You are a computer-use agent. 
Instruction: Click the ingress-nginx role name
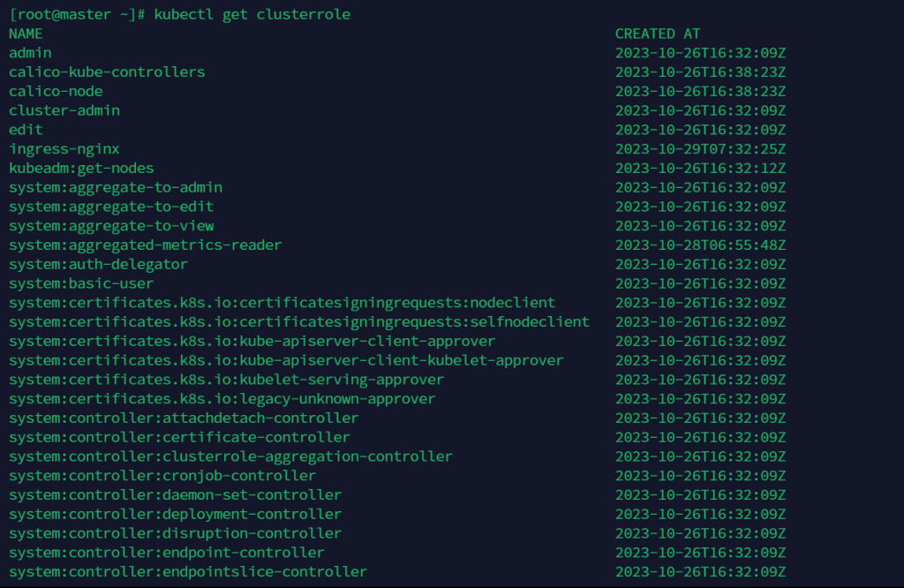click(x=64, y=149)
